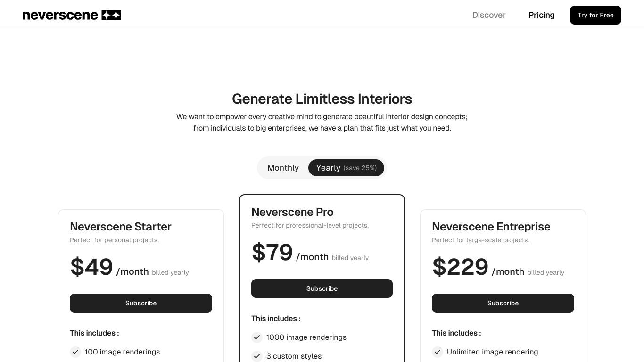Click the checkmark beside 100 image renderings

pyautogui.click(x=75, y=352)
